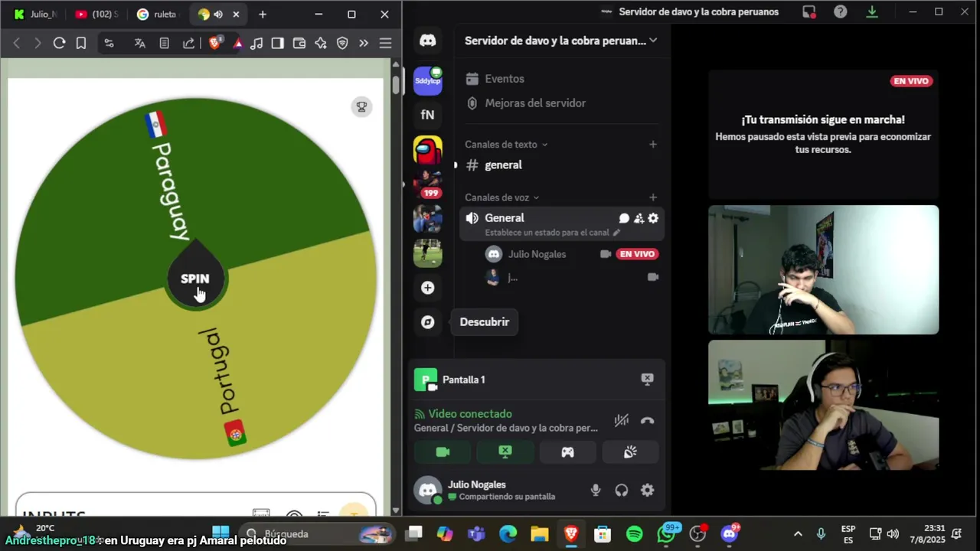This screenshot has width=980, height=551.
Task: Toggle camera in Discord voice panel
Action: pos(443,452)
